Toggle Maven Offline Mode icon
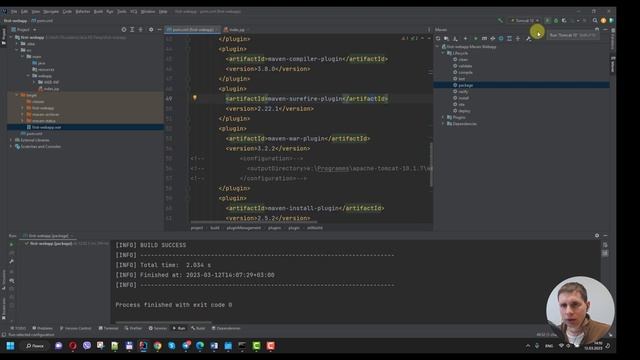Image resolution: width=640 pixels, height=360 pixels. pos(493,38)
